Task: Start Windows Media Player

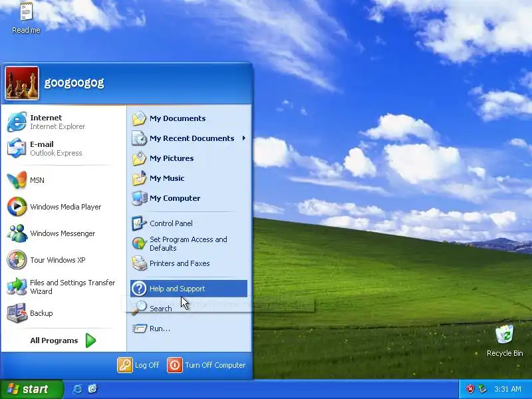Action: point(63,207)
